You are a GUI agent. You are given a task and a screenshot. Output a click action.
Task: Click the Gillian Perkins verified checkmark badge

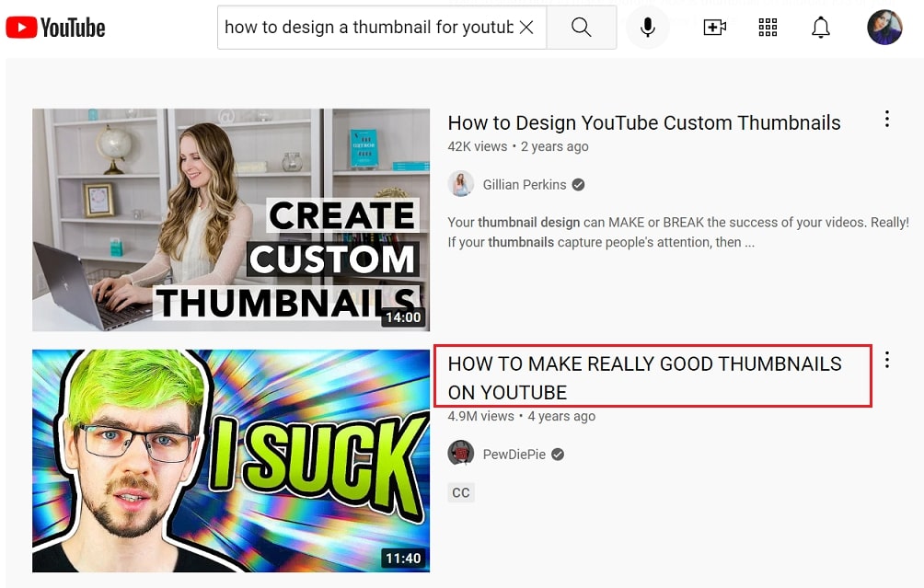coord(579,185)
